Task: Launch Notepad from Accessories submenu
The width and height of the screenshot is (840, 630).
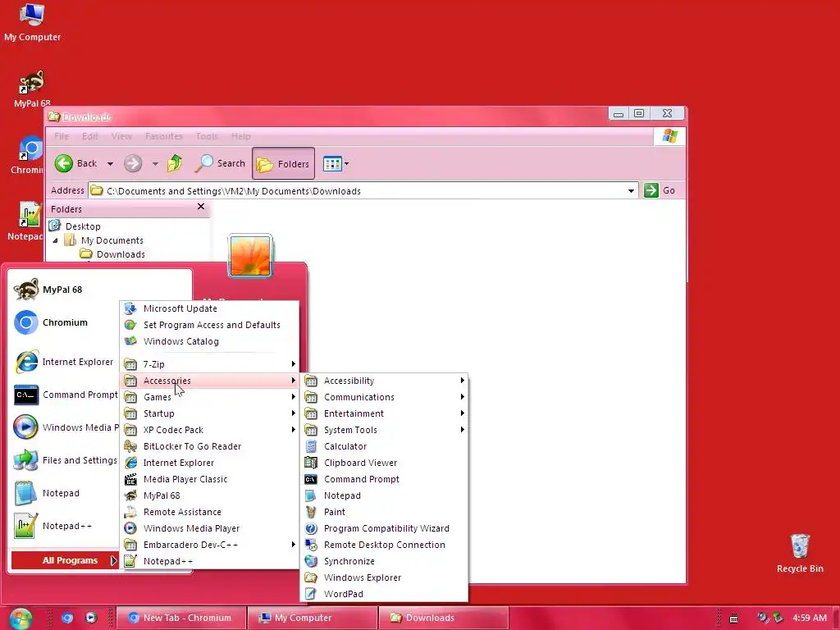Action: click(384, 495)
